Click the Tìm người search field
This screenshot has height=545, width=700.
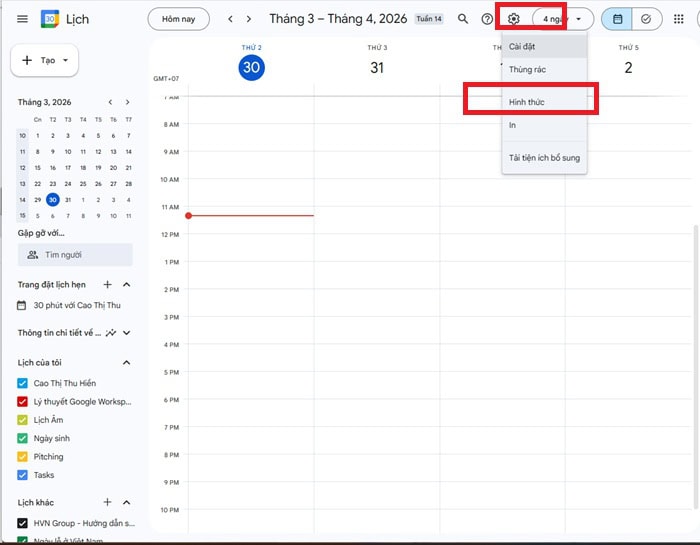tap(75, 255)
